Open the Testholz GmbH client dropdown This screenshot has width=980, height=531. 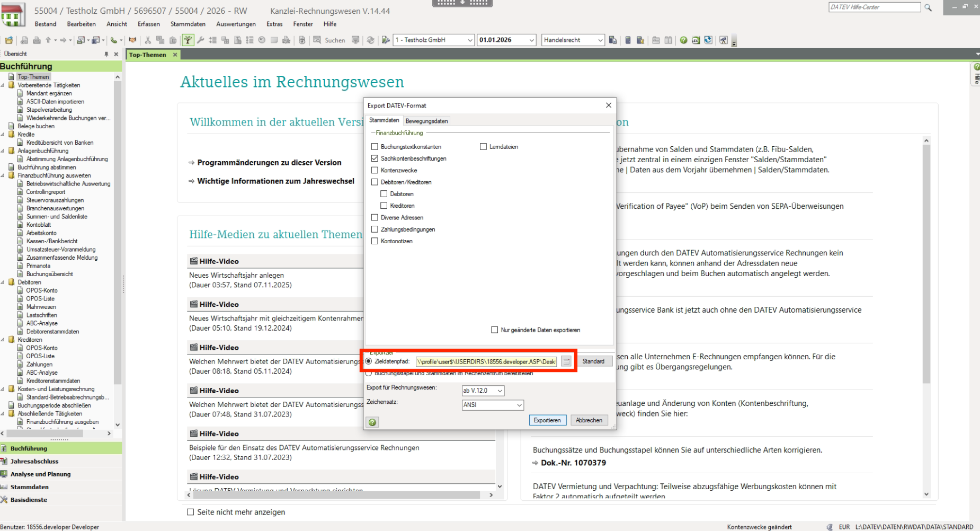tap(470, 40)
